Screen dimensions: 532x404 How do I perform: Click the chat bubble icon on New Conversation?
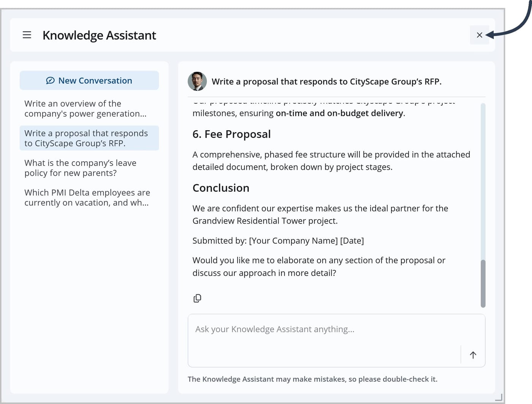[x=50, y=80]
